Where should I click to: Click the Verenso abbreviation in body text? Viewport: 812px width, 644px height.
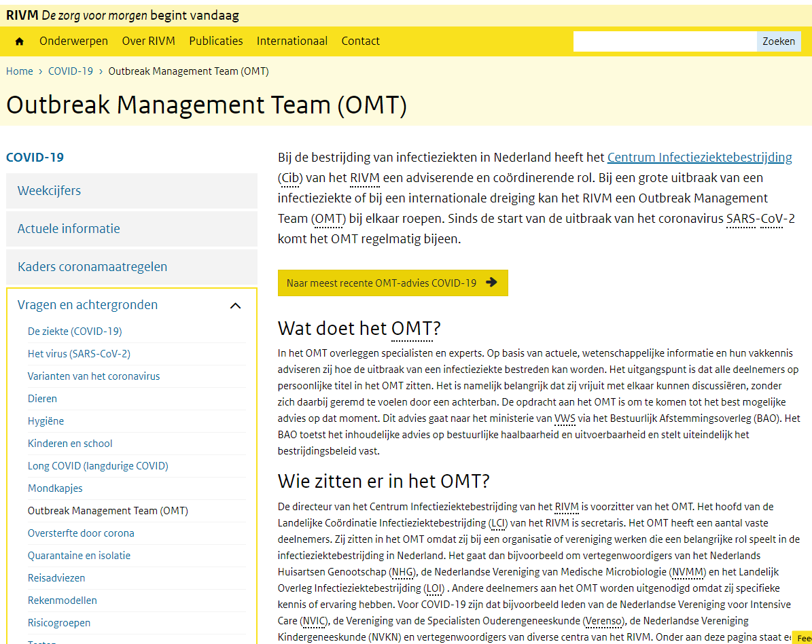point(603,621)
